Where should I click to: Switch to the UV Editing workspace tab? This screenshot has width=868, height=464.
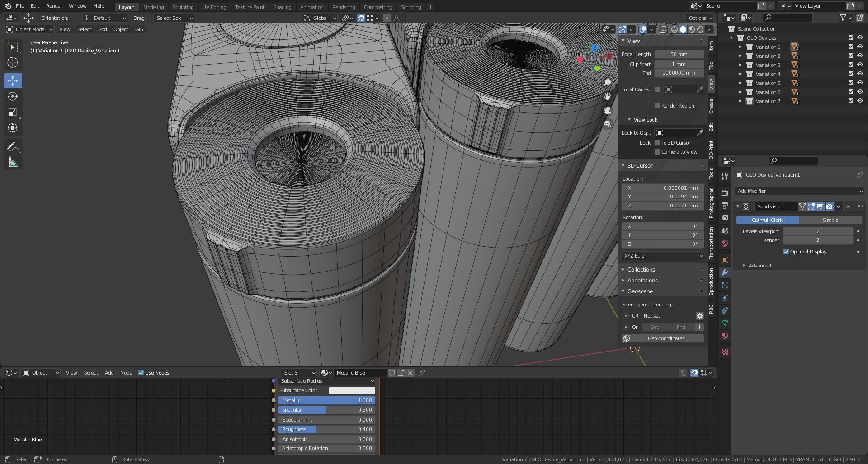click(x=214, y=7)
